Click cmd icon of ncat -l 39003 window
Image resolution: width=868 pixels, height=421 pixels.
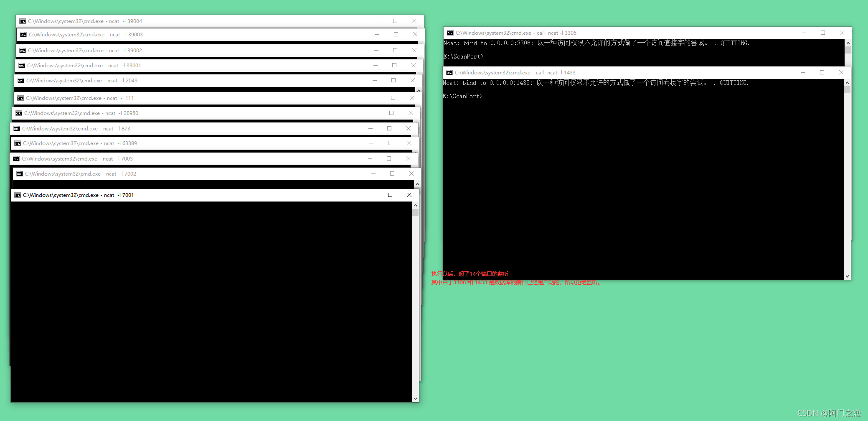tap(23, 35)
